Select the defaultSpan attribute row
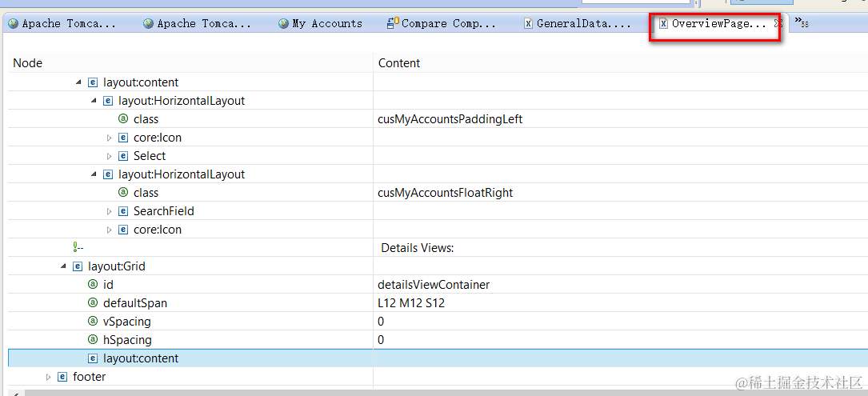The width and height of the screenshot is (868, 396). click(438, 303)
